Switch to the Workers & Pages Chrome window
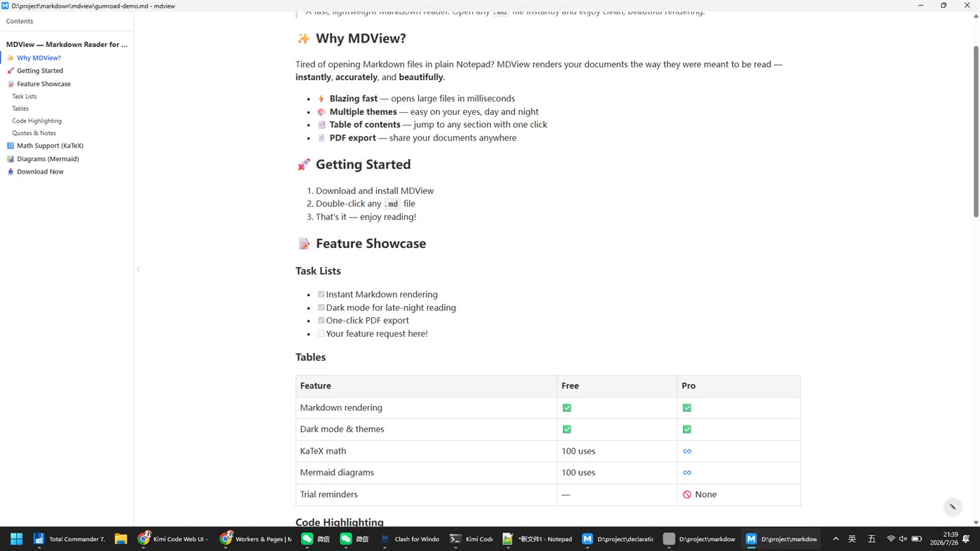Image resolution: width=980 pixels, height=551 pixels. tap(255, 538)
